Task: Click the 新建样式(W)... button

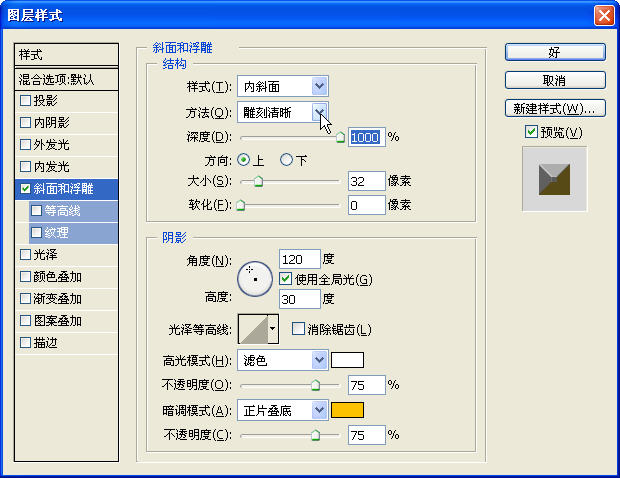Action: [555, 108]
